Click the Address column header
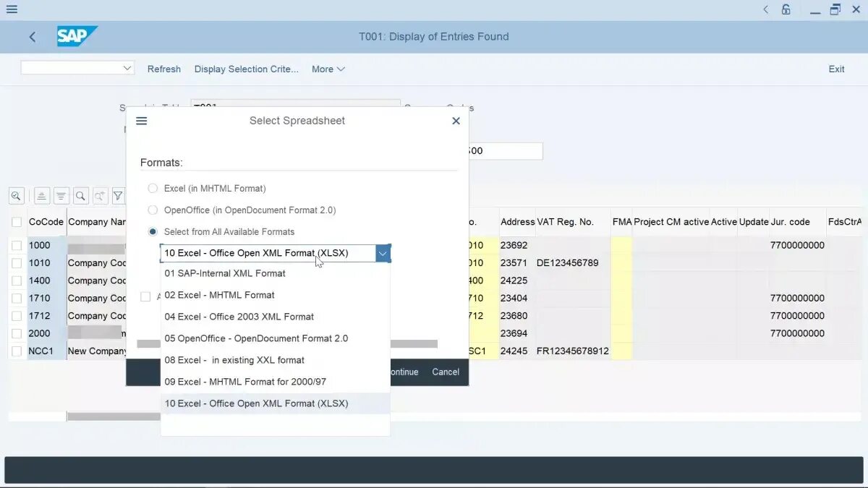The width and height of the screenshot is (868, 488). coord(517,222)
